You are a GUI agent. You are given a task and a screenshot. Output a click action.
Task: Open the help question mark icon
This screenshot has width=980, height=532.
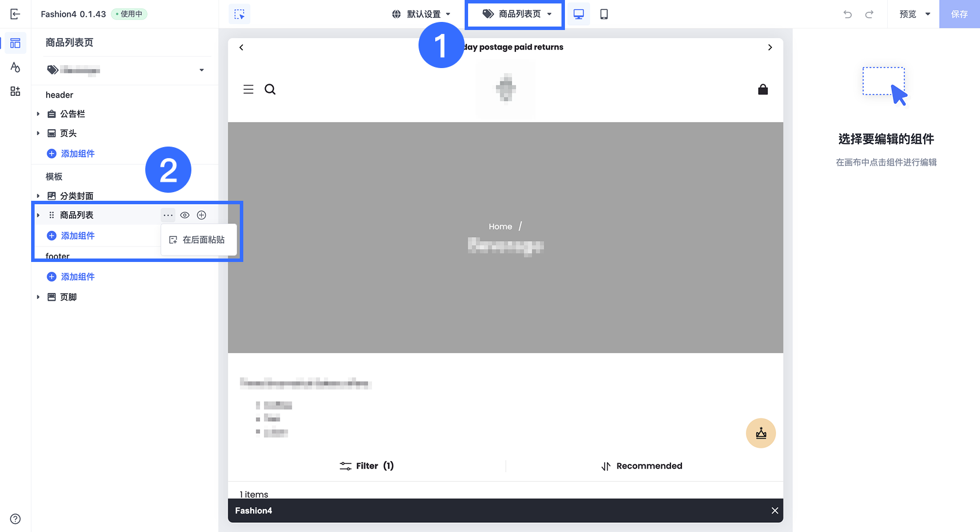point(16,519)
